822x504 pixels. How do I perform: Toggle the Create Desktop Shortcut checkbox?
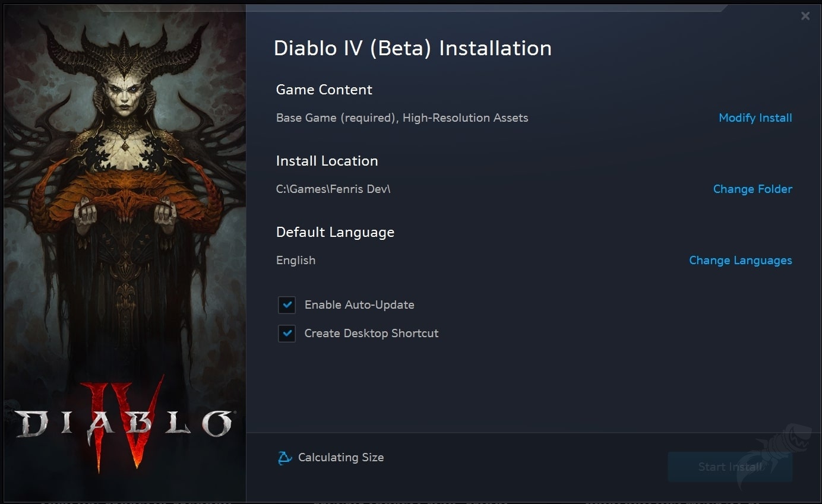pyautogui.click(x=287, y=334)
